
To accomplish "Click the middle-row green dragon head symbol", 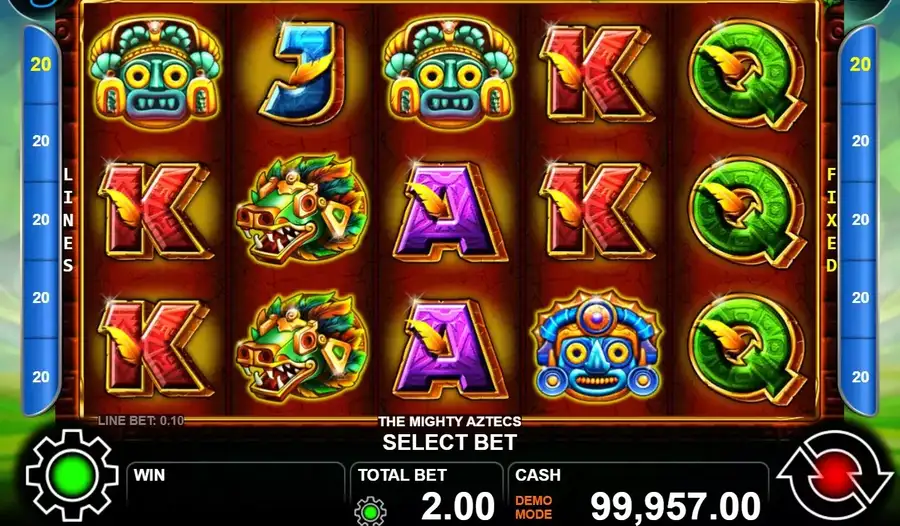I will (302, 208).
